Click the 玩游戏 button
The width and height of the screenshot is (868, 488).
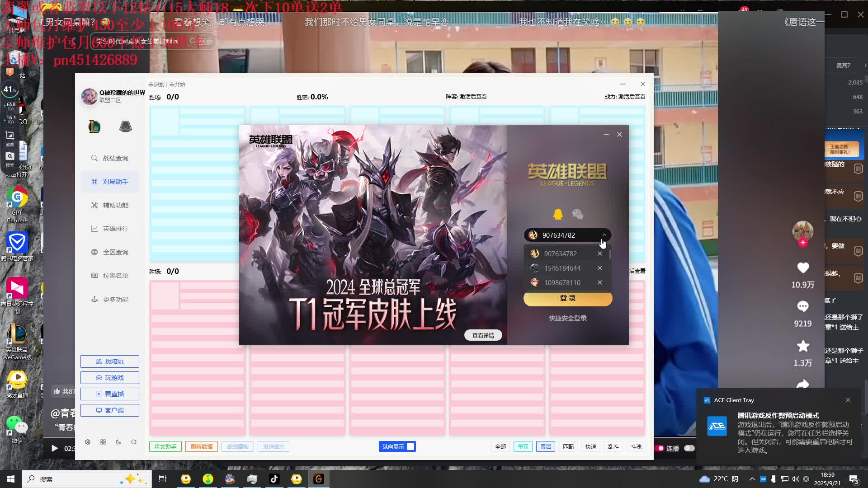point(110,378)
